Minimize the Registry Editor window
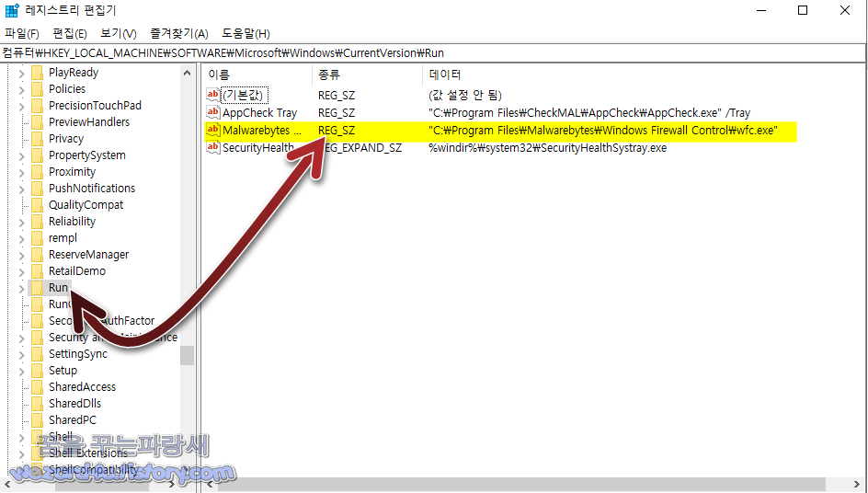 click(x=761, y=10)
